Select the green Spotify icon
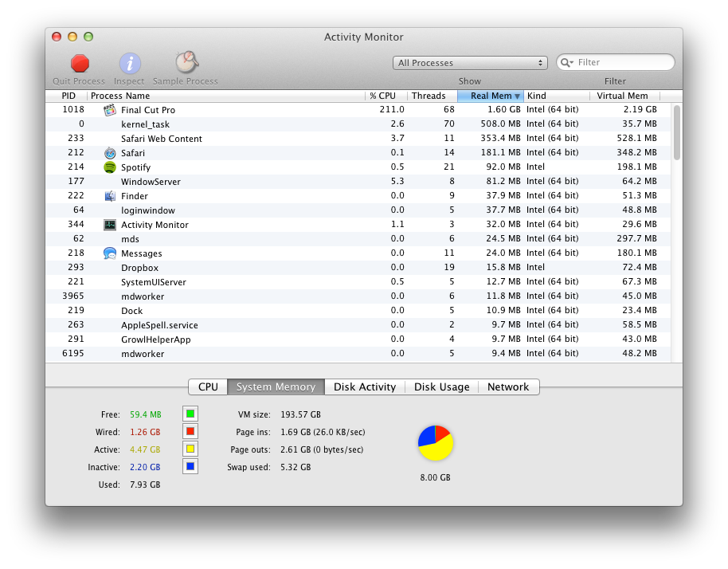The image size is (728, 569). 110,167
